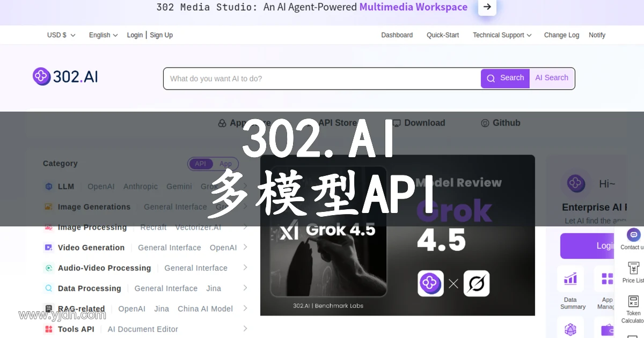Click the arrow button in the Media Studio banner
This screenshot has width=644, height=338.
[487, 7]
